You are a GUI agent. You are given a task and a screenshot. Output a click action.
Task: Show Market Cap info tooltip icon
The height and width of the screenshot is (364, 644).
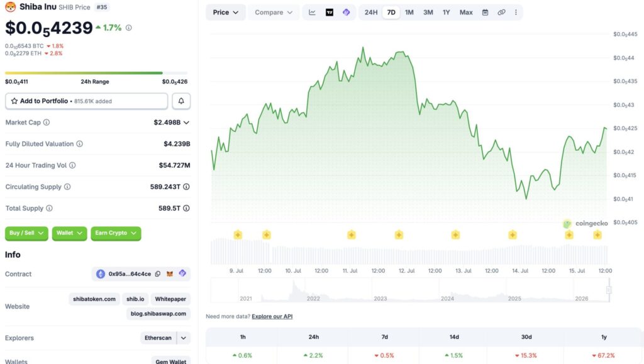coord(47,123)
